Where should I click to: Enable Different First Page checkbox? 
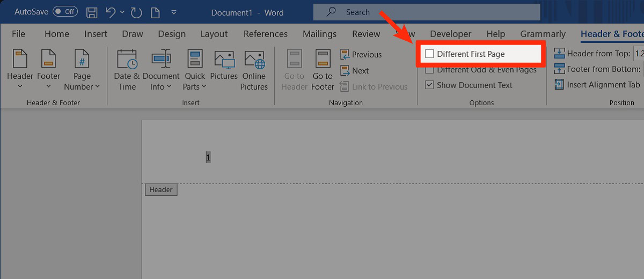(429, 54)
